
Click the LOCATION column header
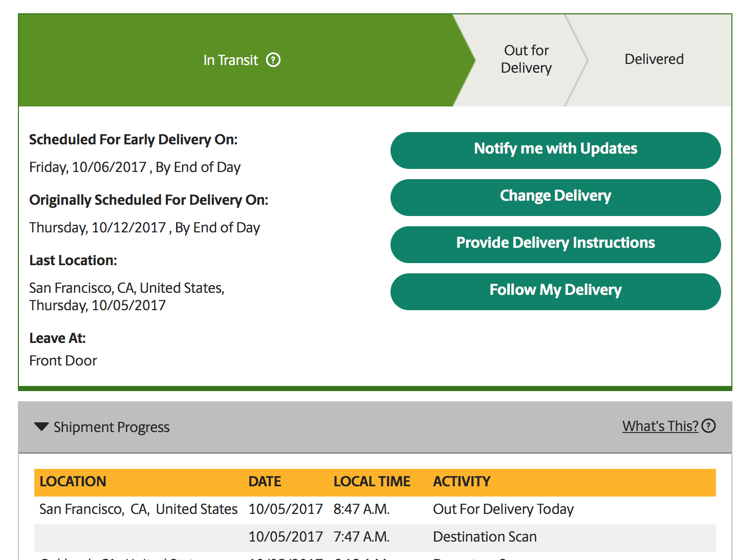(x=73, y=482)
